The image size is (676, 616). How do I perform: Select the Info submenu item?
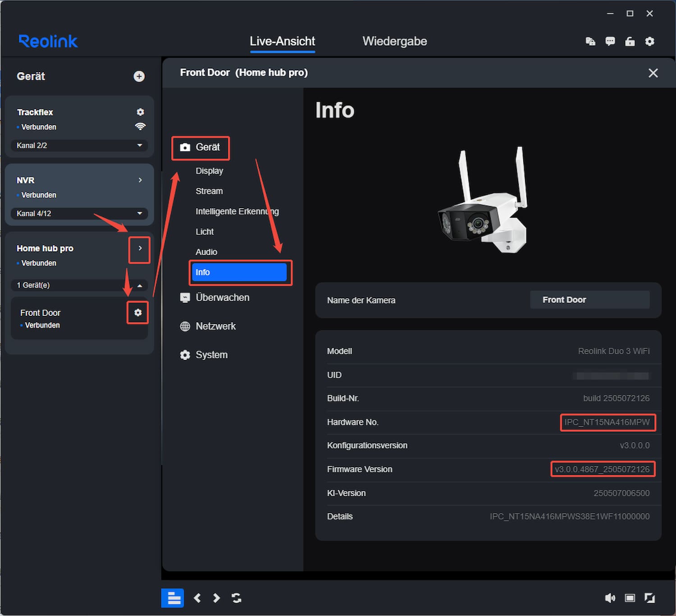click(x=239, y=272)
